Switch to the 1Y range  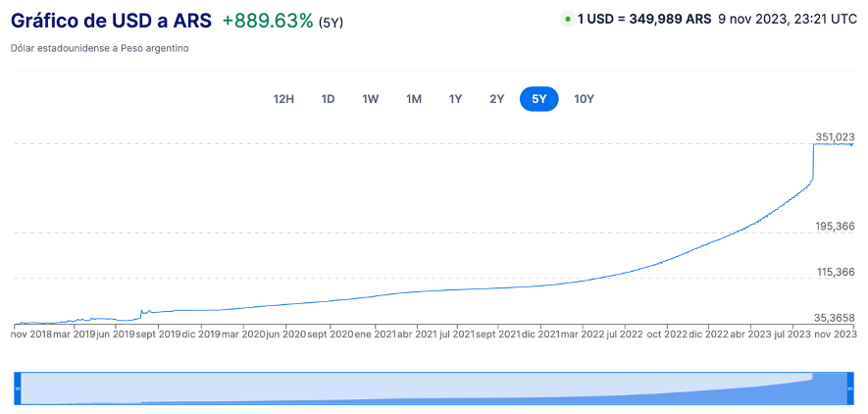[x=455, y=99]
